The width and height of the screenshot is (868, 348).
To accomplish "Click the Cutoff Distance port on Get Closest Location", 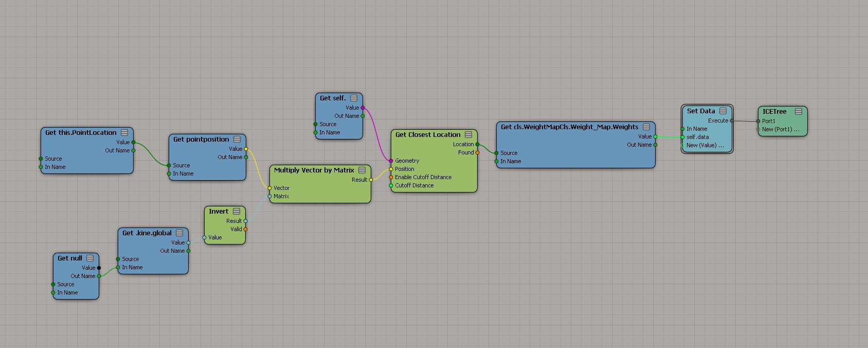I will pyautogui.click(x=391, y=185).
